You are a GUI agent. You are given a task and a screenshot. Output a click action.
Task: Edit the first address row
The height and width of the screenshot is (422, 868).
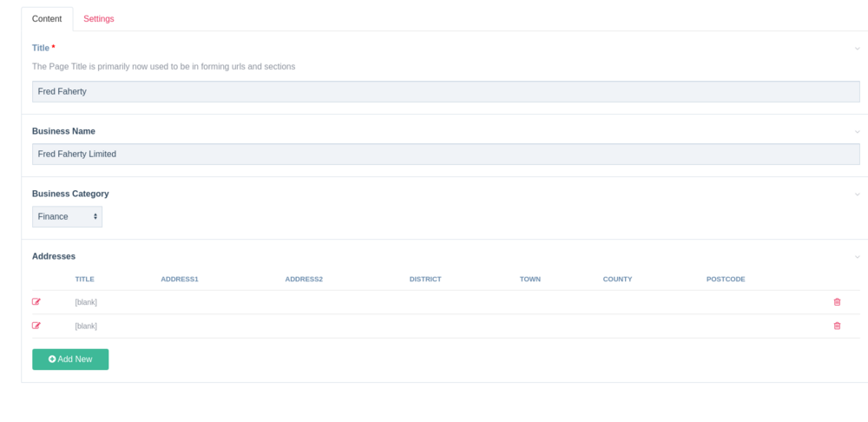click(x=36, y=302)
